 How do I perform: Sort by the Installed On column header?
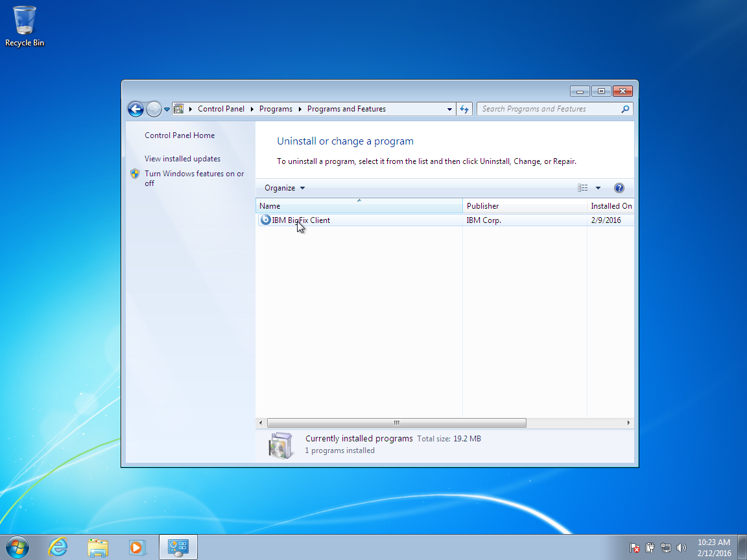(611, 206)
